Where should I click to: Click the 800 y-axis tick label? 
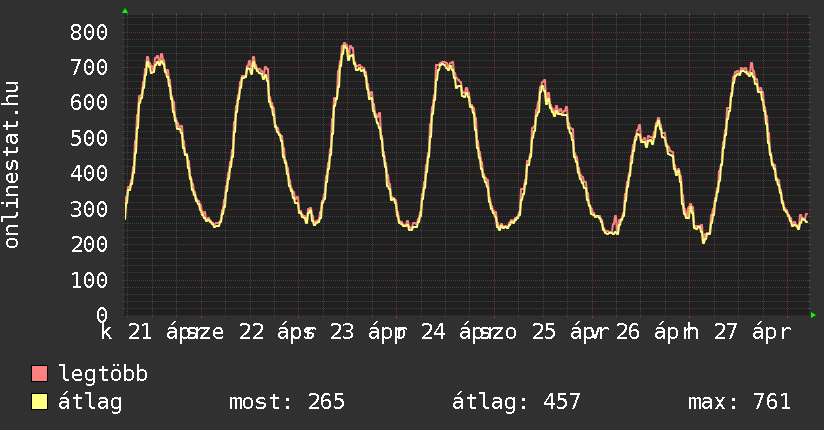point(89,32)
